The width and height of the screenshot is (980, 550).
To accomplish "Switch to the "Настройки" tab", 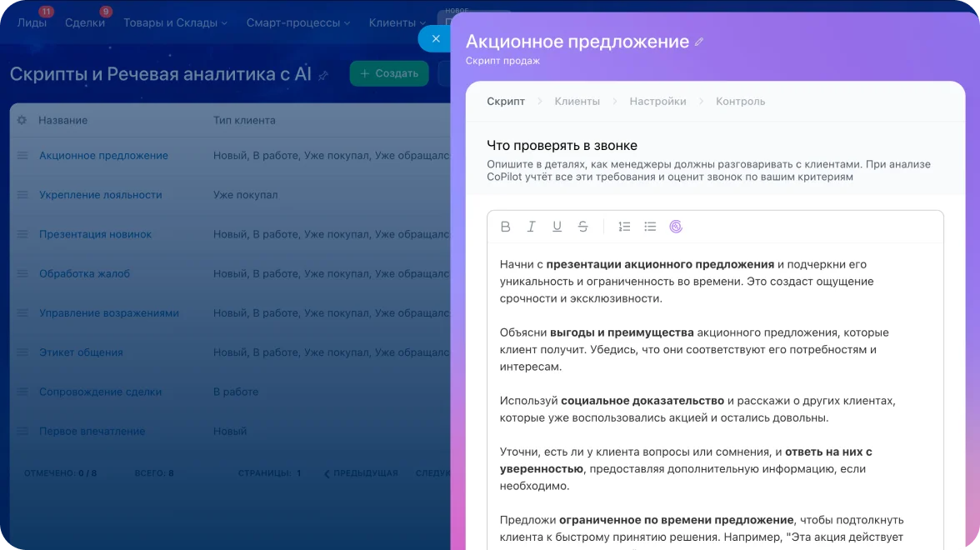I will 657,101.
